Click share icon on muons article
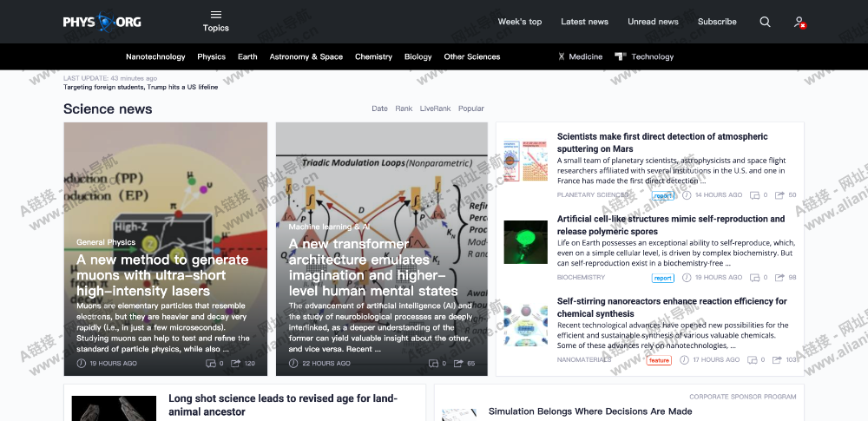The width and height of the screenshot is (868, 421). click(x=236, y=364)
